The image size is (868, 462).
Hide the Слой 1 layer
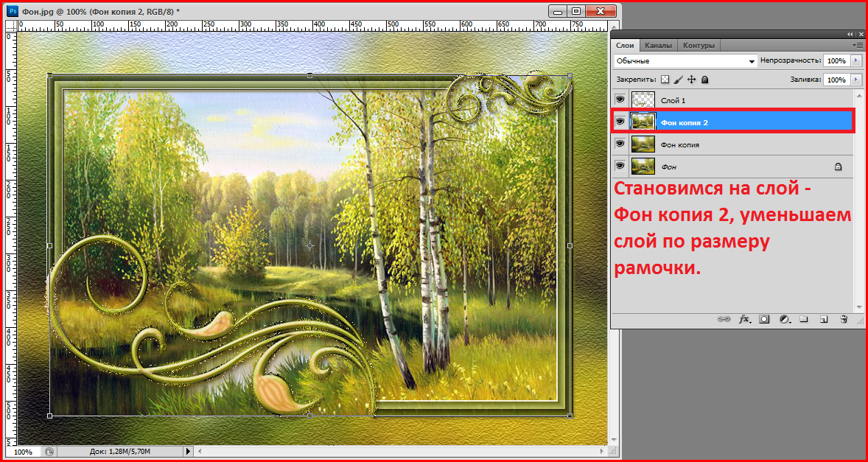click(620, 99)
